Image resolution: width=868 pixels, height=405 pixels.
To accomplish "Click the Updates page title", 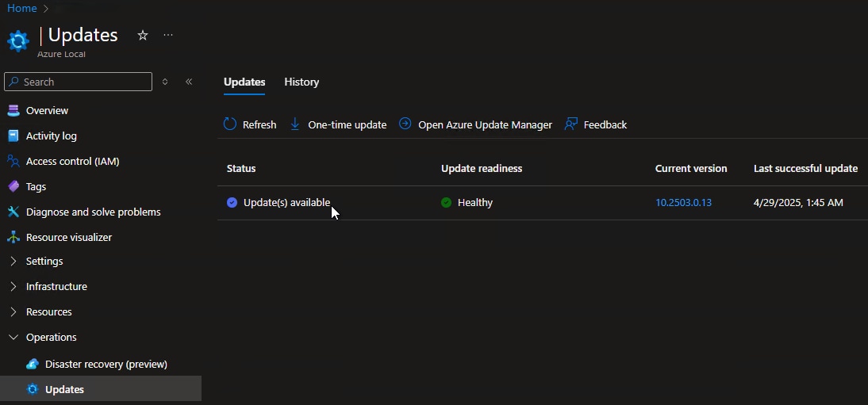I will click(x=83, y=35).
